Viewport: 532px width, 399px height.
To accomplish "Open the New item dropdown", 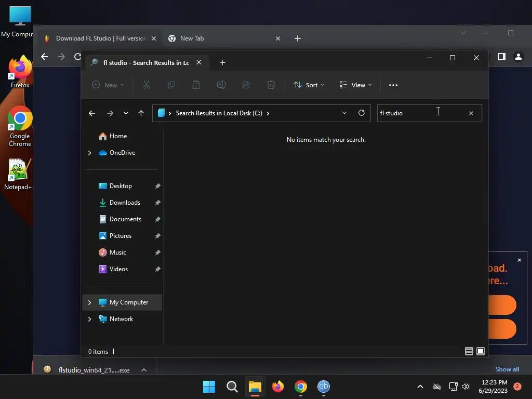I will [x=108, y=85].
